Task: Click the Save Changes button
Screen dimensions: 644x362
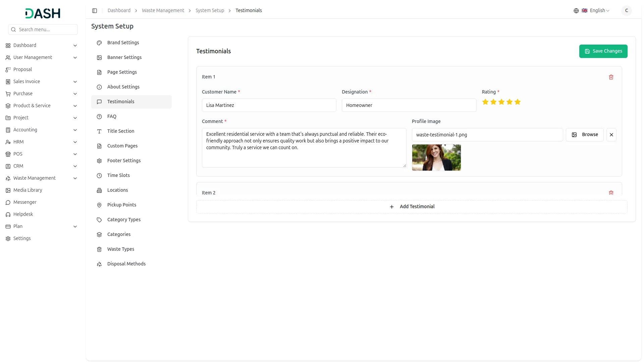Action: tap(603, 51)
